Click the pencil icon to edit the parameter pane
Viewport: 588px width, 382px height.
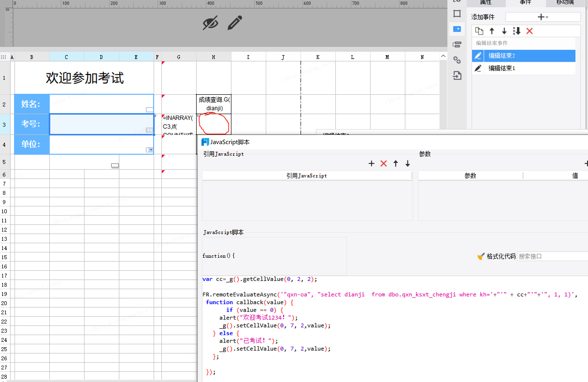[x=235, y=23]
